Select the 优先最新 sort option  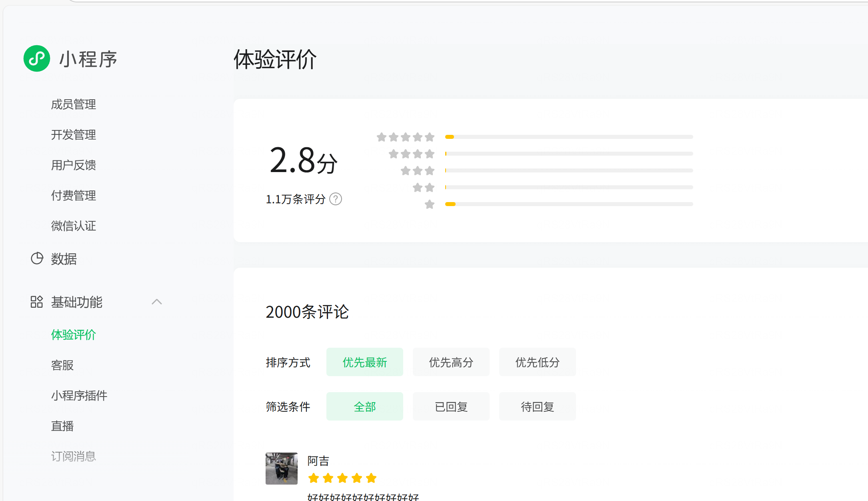(x=364, y=362)
